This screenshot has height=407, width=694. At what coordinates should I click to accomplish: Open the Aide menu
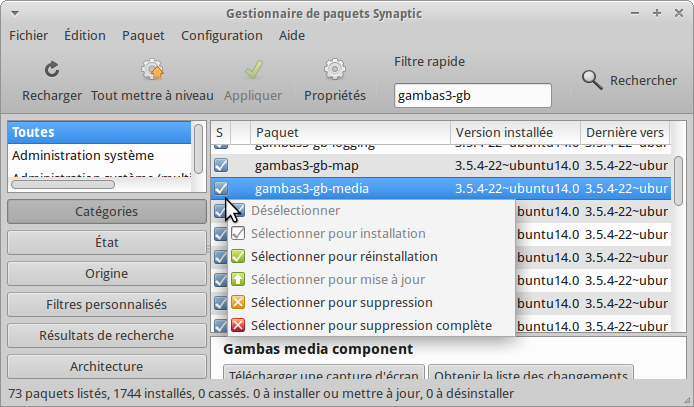pos(292,35)
